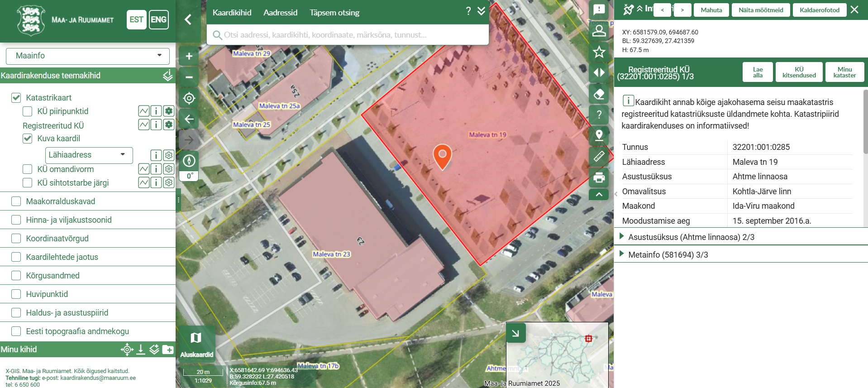
Task: Switch to the Aadressid tab
Action: pyautogui.click(x=280, y=13)
